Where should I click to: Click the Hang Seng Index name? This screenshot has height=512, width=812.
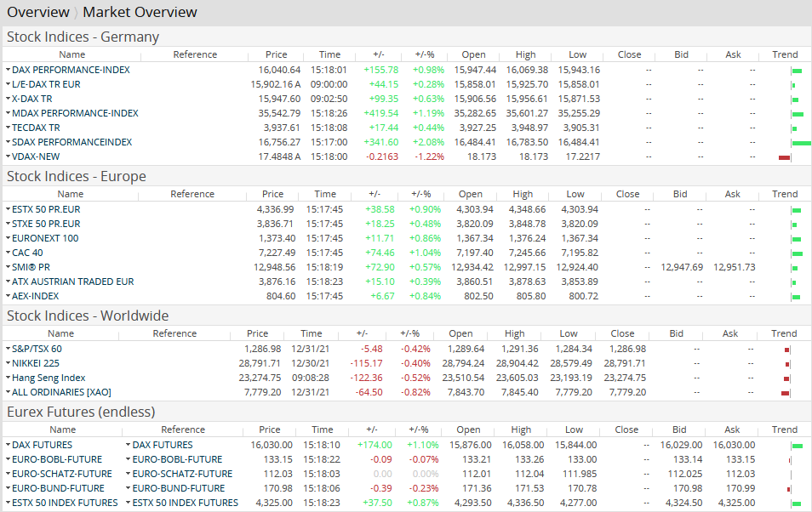49,378
